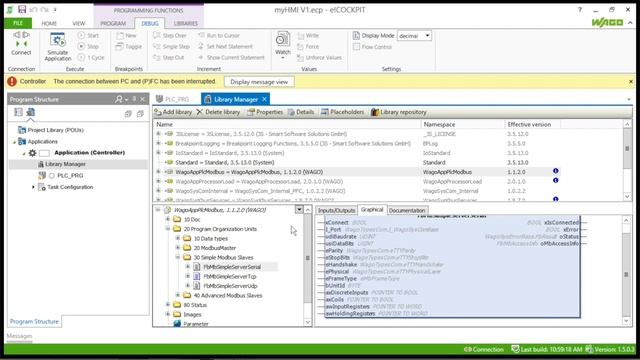Click Add library button
This screenshot has width=640, height=360.
[x=173, y=112]
